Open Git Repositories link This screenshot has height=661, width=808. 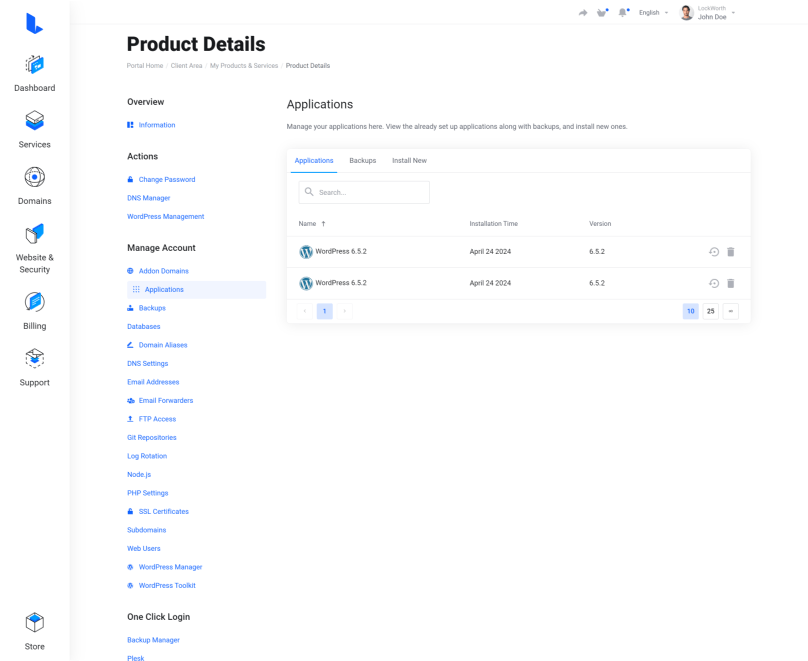pyautogui.click(x=152, y=438)
